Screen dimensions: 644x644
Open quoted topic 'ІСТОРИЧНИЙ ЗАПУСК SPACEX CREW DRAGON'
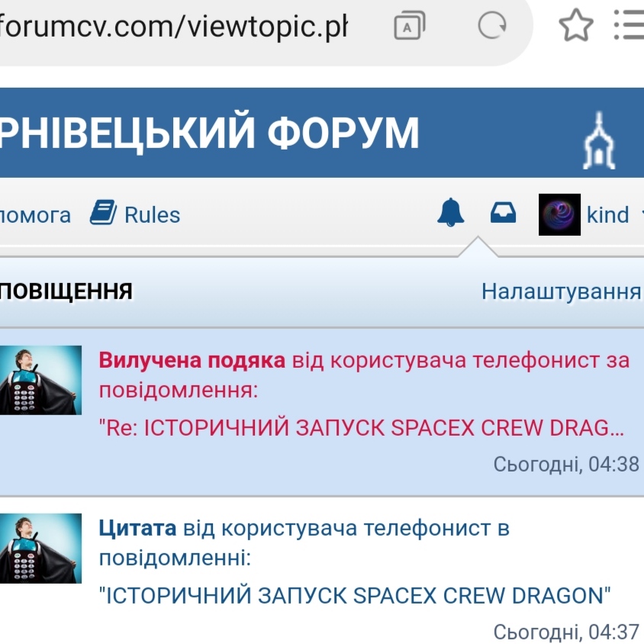(x=356, y=595)
